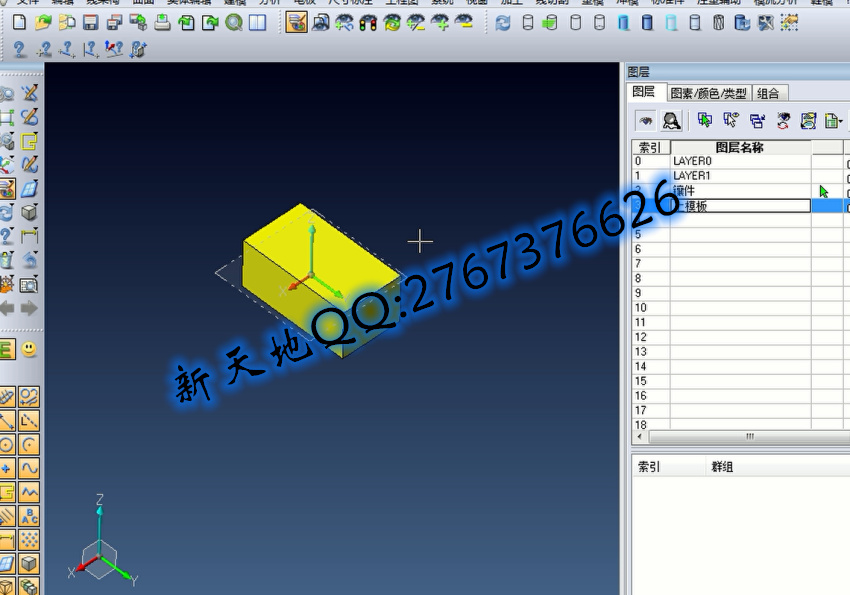Select the LAYER0 row

pos(740,161)
